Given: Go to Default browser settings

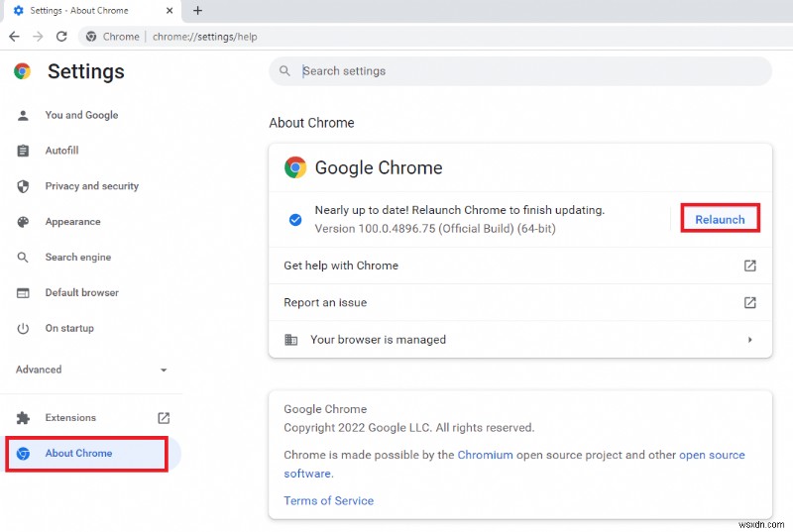Looking at the screenshot, I should click(81, 293).
